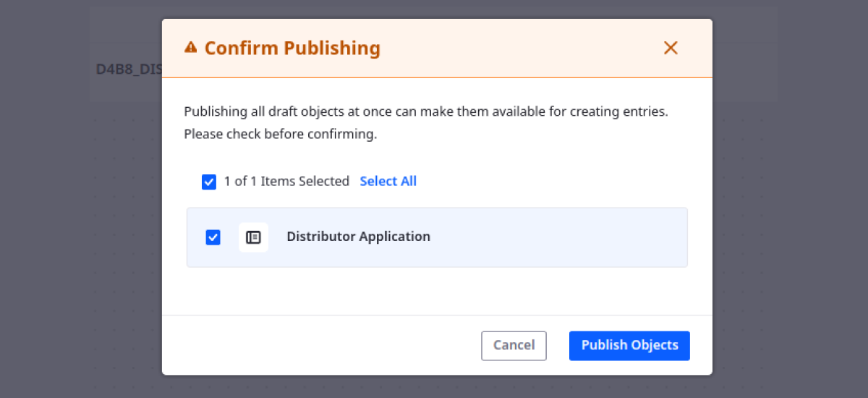This screenshot has width=868, height=398.
Task: Click the dimmed backdrop right of dialog
Action: pyautogui.click(x=788, y=217)
